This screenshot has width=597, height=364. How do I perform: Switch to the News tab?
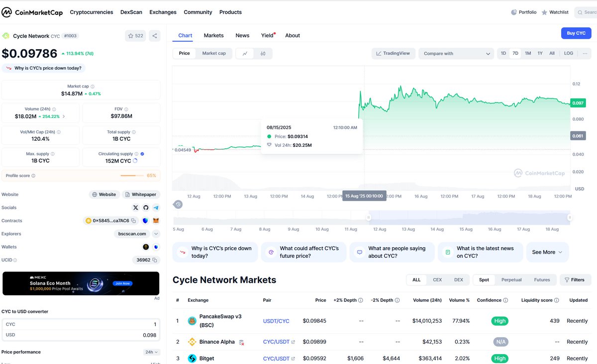click(242, 35)
